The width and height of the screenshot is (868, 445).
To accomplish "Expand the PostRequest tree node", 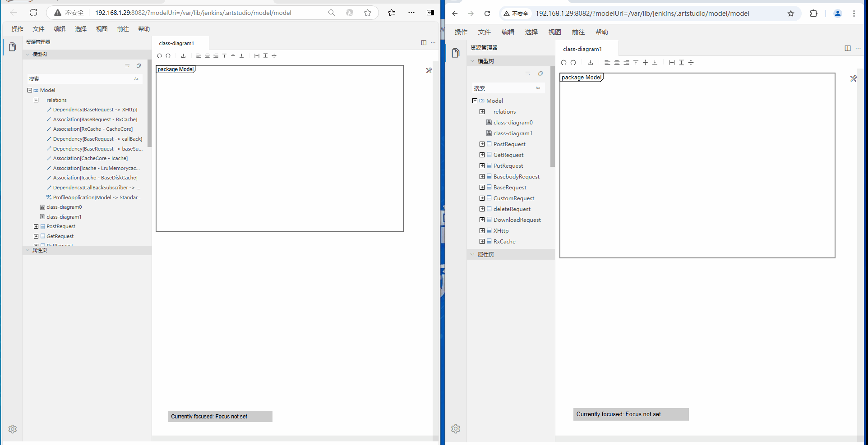I will tap(36, 226).
